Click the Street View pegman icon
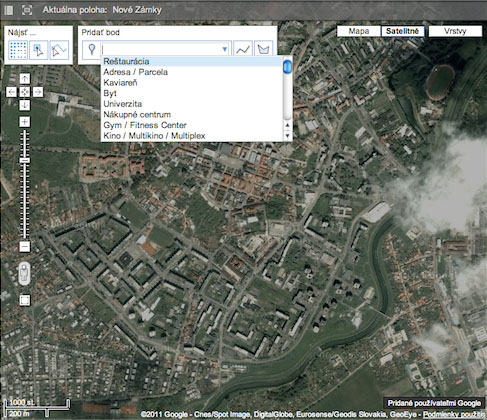 [24, 273]
